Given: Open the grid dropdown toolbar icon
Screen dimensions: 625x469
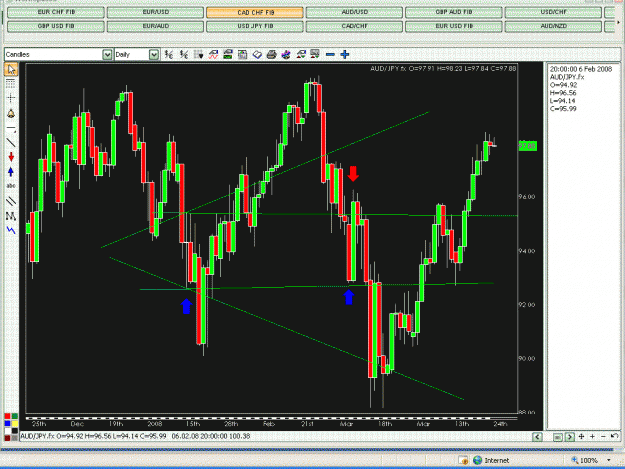Looking at the screenshot, I should point(199,55).
